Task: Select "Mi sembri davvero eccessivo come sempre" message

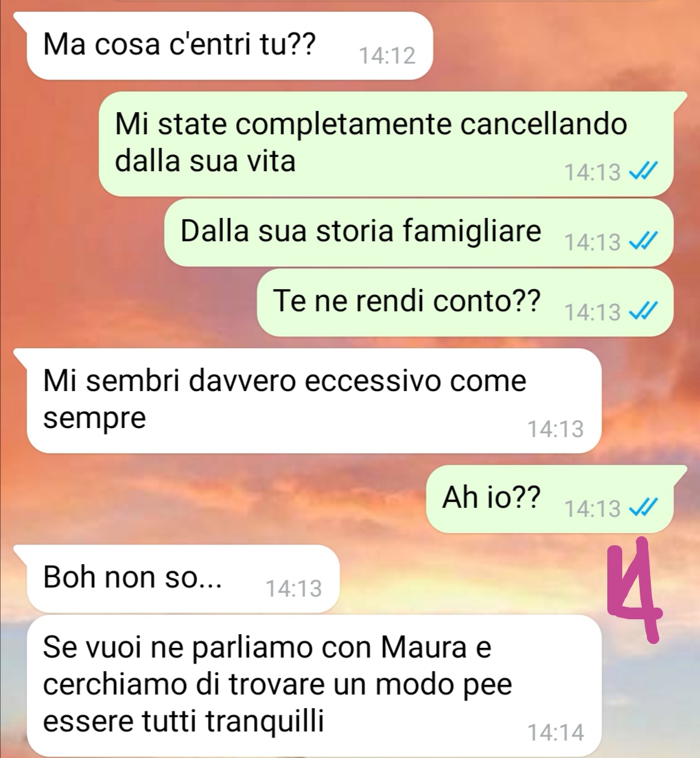Action: pyautogui.click(x=314, y=401)
